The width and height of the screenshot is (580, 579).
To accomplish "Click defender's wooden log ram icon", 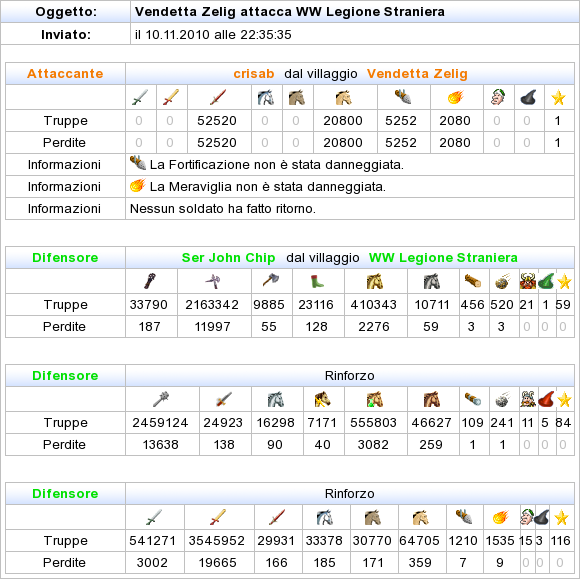I will 473,281.
